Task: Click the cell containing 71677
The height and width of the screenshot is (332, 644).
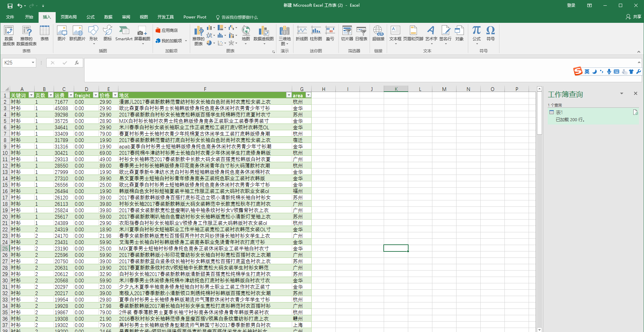Action: point(64,102)
